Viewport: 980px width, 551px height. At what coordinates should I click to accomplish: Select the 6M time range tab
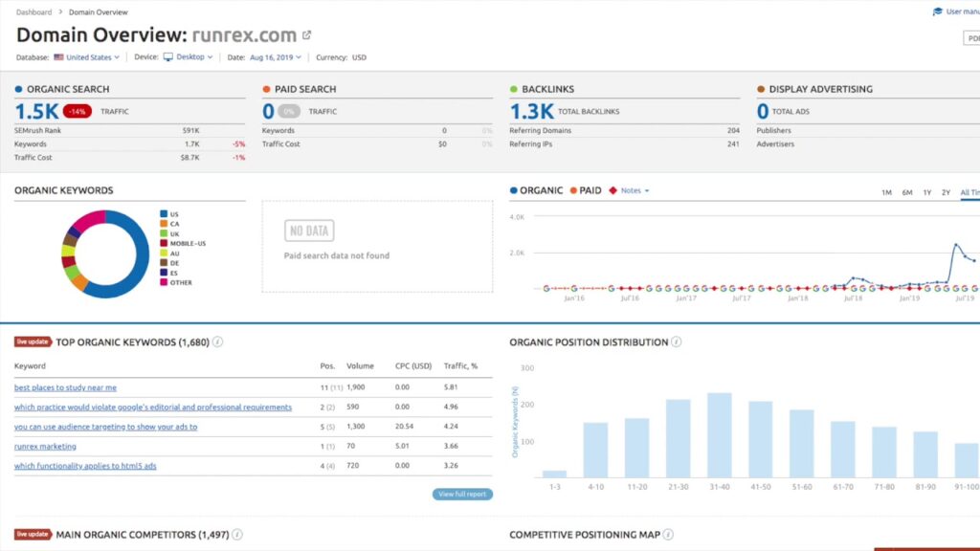pyautogui.click(x=907, y=192)
